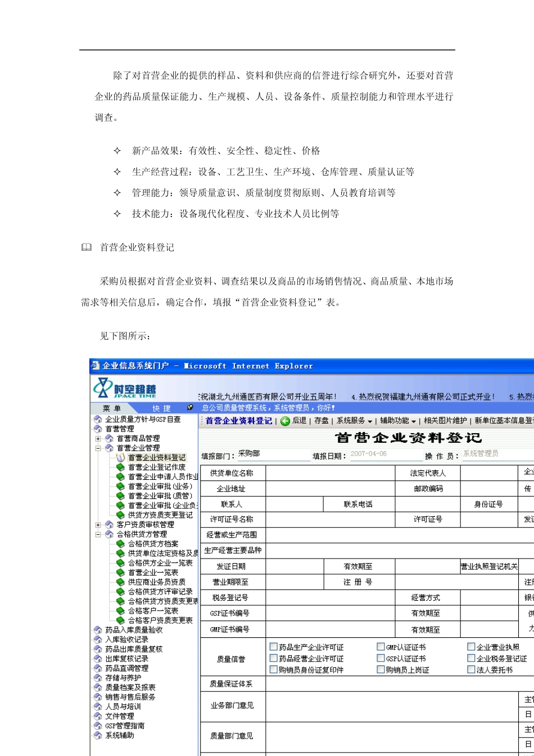Open 合格客户资质变更表 tree item
534x756 pixels.
160,620
